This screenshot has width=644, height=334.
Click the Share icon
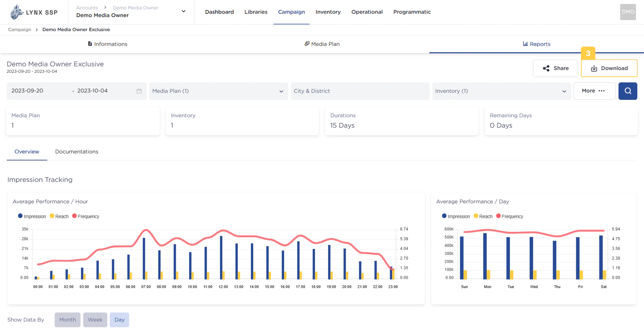coord(546,68)
